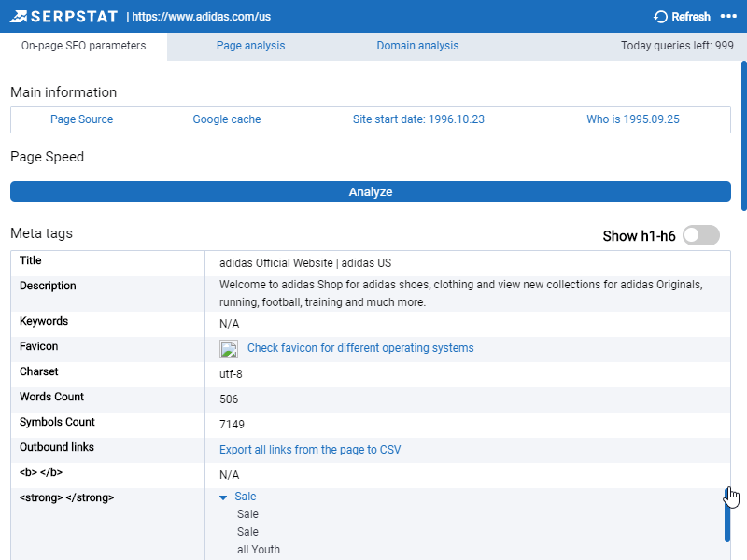Click Site start date 1996.10.23 link
747x560 pixels.
pyautogui.click(x=418, y=119)
